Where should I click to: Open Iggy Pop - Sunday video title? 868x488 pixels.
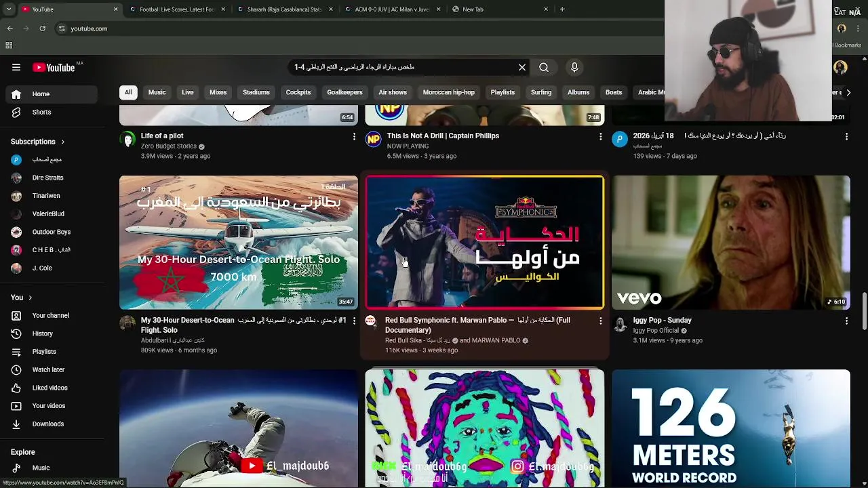(x=663, y=321)
